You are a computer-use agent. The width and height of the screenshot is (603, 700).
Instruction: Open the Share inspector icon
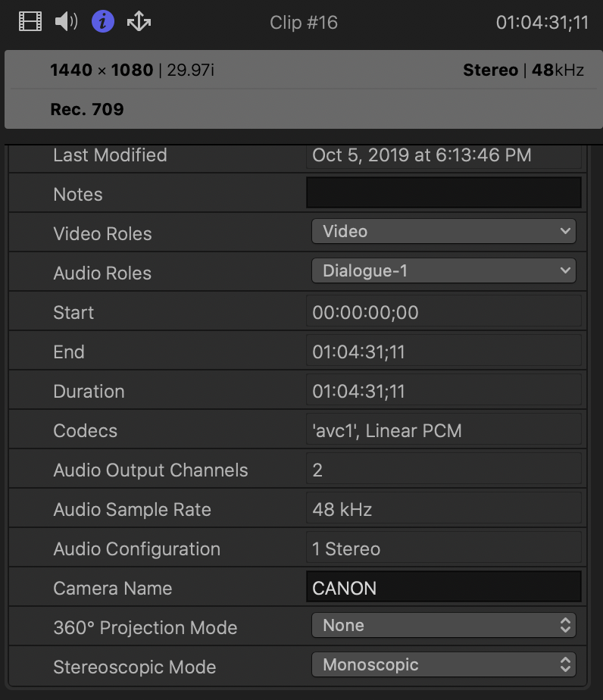pos(139,22)
